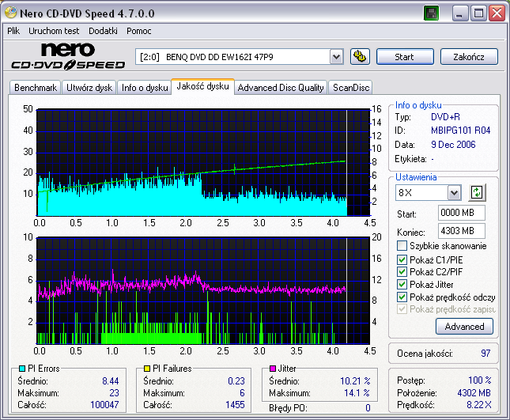The image size is (510, 420).
Task: Click the green floppy disk save icon
Action: point(431,13)
